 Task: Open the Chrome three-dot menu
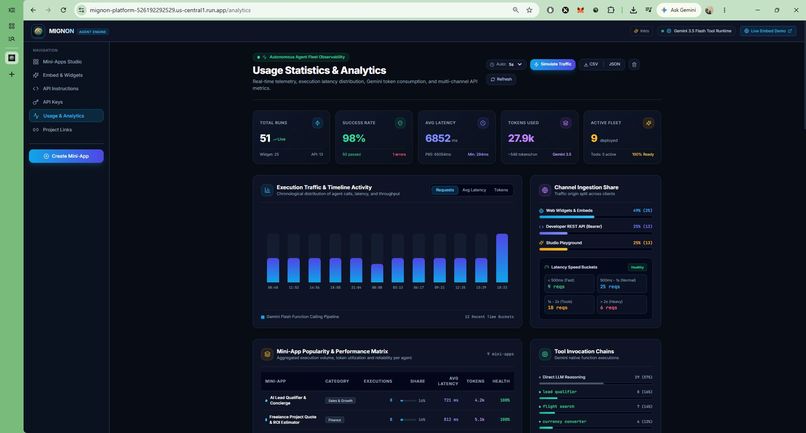(724, 10)
